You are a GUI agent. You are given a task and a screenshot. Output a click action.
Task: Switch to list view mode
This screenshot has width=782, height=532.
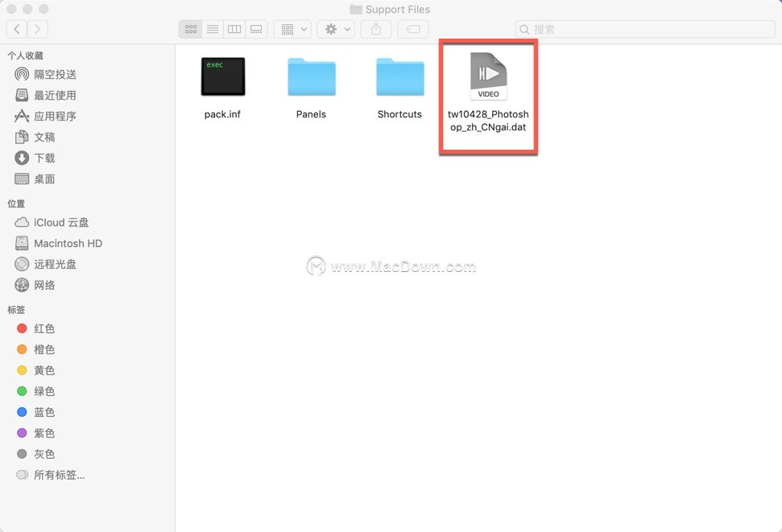[213, 30]
